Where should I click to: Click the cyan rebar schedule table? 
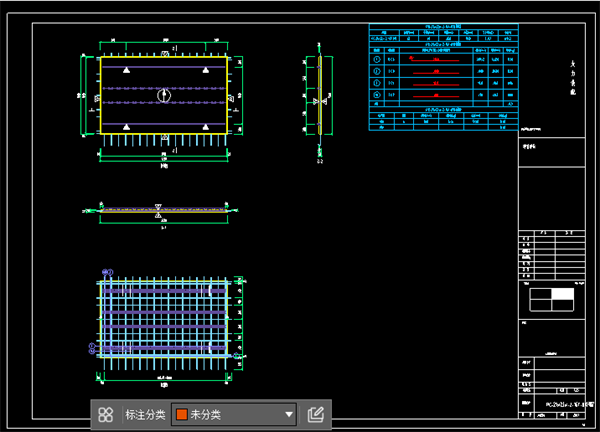click(443, 77)
